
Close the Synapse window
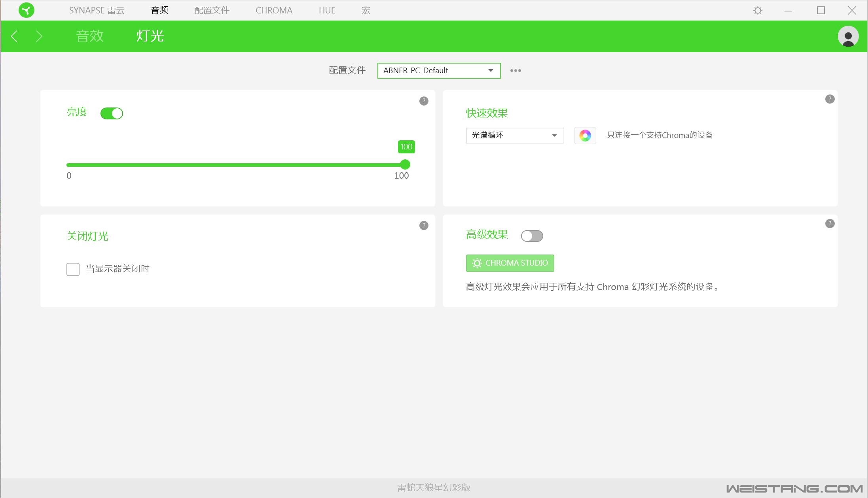point(852,11)
